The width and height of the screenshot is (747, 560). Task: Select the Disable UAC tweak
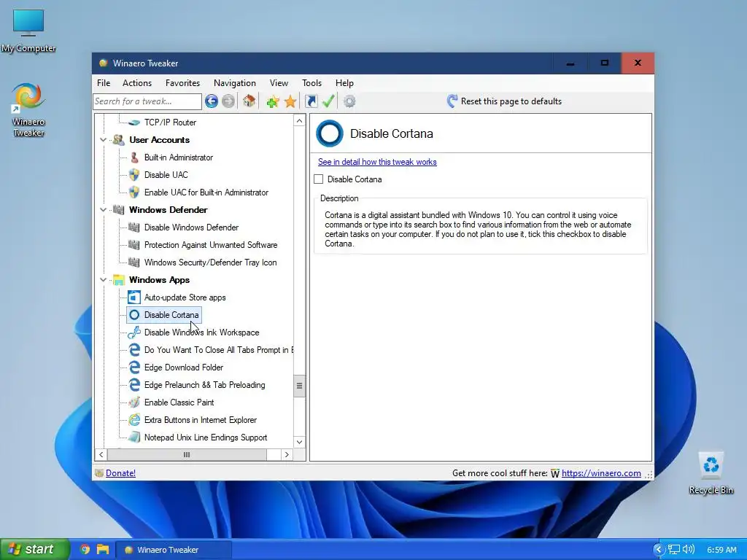[166, 175]
